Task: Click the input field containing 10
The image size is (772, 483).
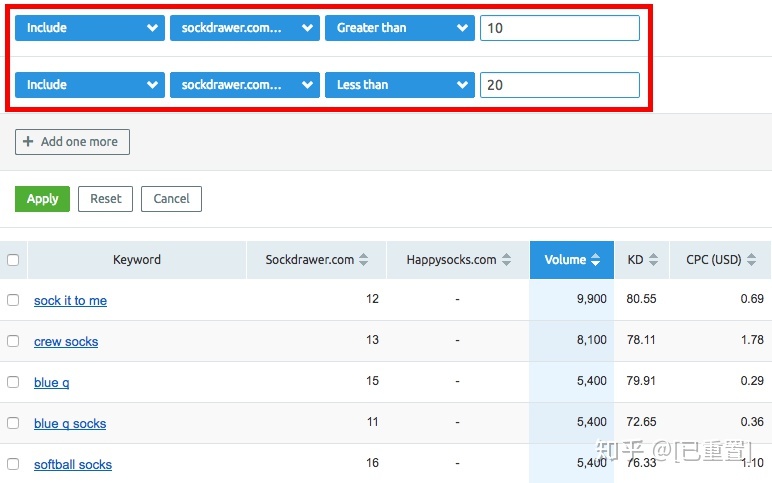Action: point(560,28)
